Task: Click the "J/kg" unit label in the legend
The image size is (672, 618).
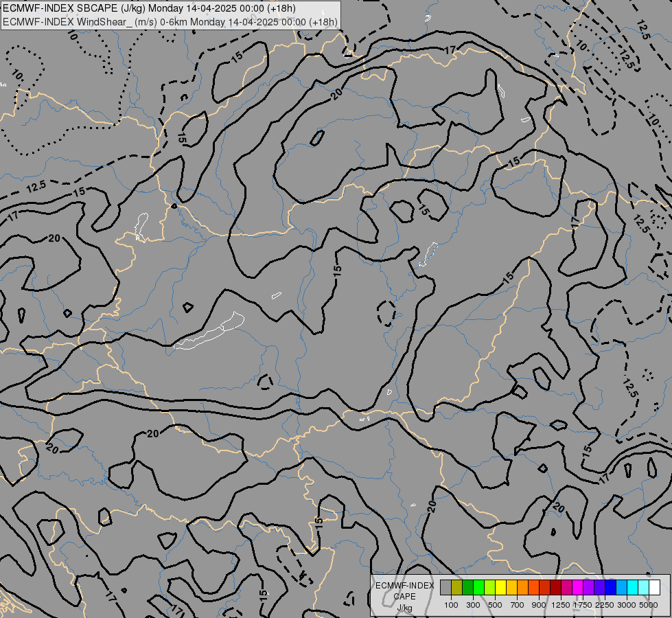Action: click(x=404, y=608)
